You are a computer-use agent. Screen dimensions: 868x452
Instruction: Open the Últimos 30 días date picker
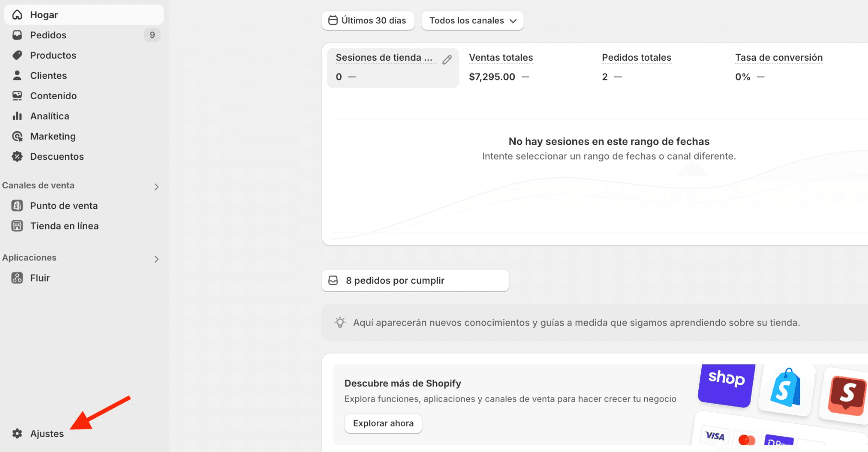pyautogui.click(x=368, y=21)
